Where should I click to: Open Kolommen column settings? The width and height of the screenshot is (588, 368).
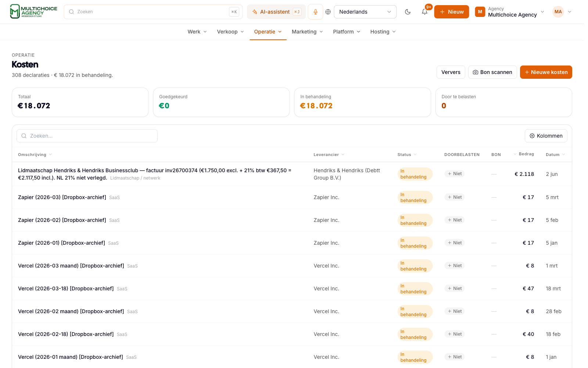(x=546, y=136)
